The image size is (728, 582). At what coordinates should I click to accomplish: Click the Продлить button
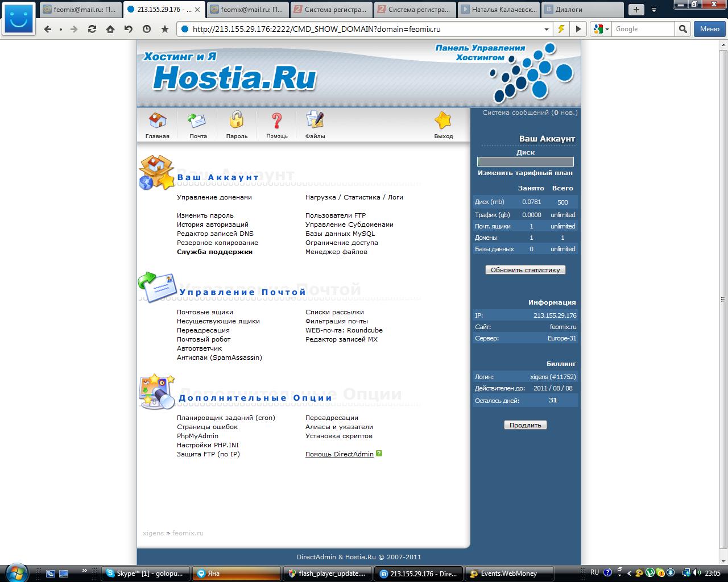pyautogui.click(x=525, y=425)
